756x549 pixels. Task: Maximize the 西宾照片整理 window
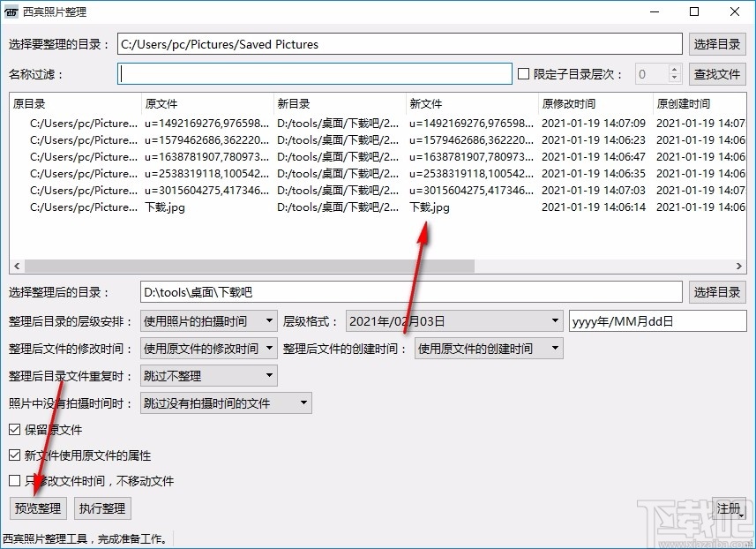[694, 11]
